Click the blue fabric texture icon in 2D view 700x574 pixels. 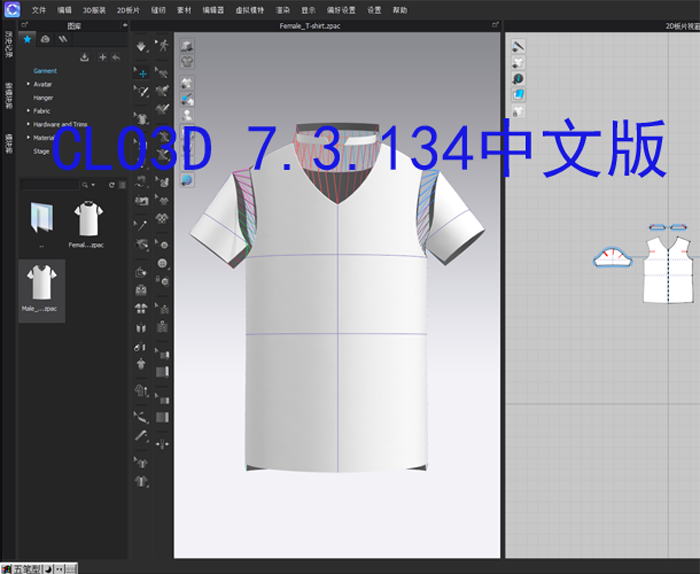(518, 95)
